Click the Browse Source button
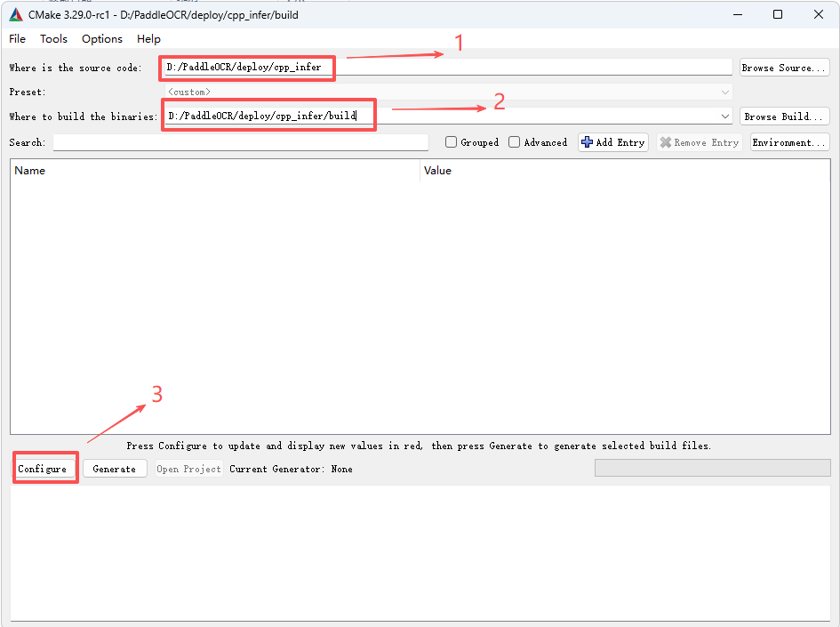 [x=785, y=68]
